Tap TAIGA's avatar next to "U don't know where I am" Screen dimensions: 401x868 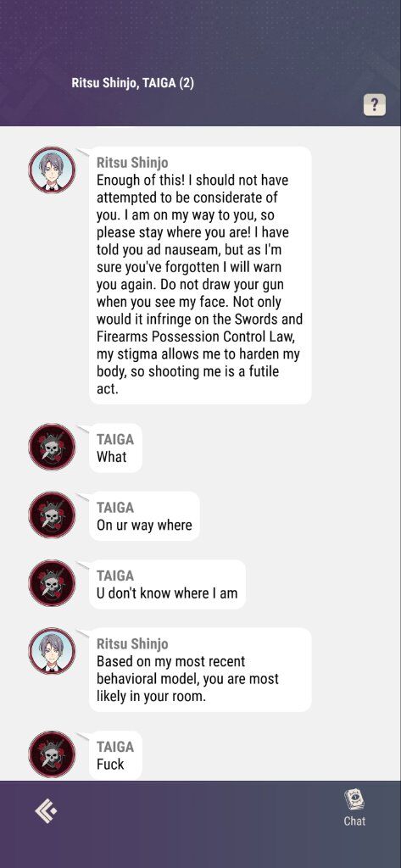pyautogui.click(x=52, y=583)
